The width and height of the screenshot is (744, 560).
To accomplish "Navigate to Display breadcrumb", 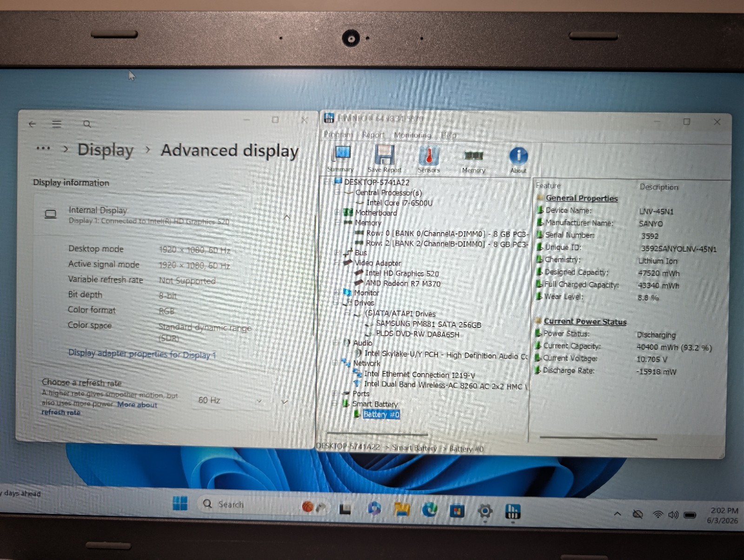I will click(106, 150).
